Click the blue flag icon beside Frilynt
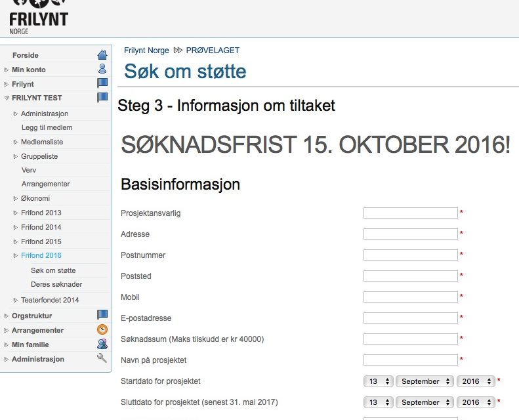 point(102,83)
